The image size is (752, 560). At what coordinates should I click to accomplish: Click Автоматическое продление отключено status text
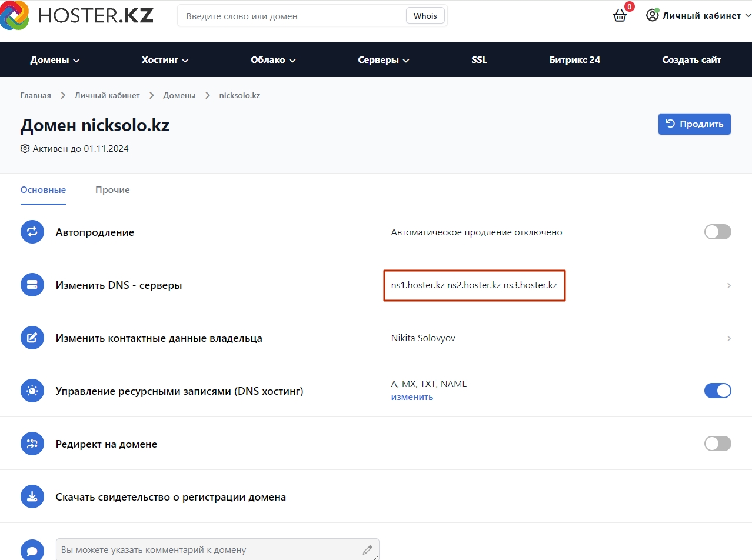(477, 232)
